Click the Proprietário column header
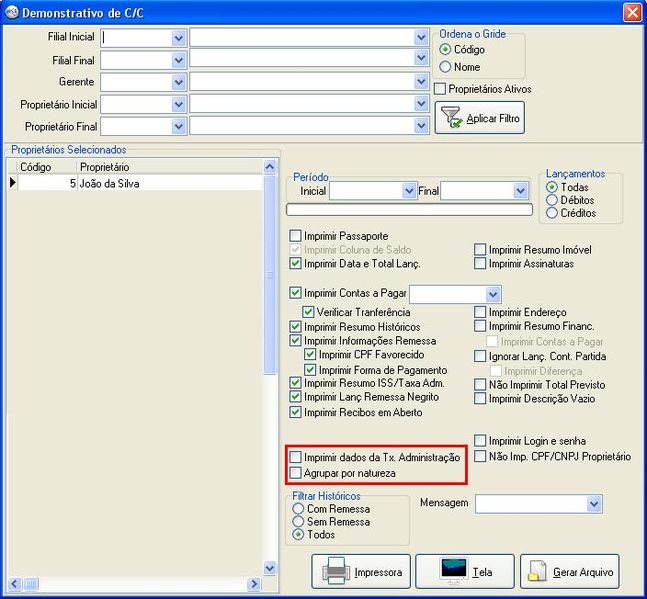 [x=168, y=167]
